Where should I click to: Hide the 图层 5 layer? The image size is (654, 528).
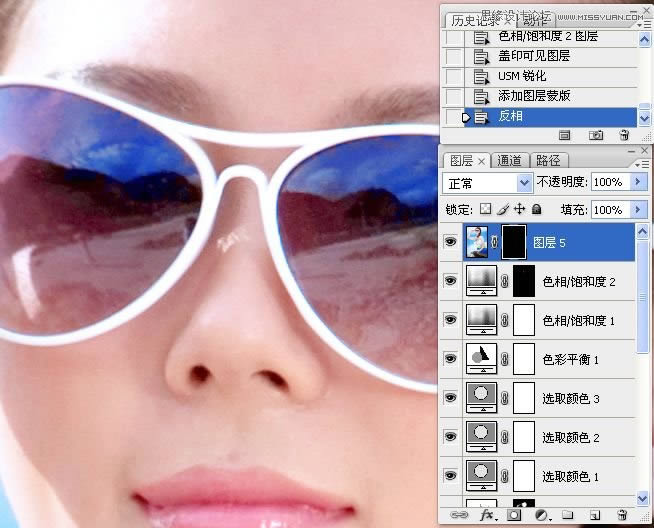(450, 241)
